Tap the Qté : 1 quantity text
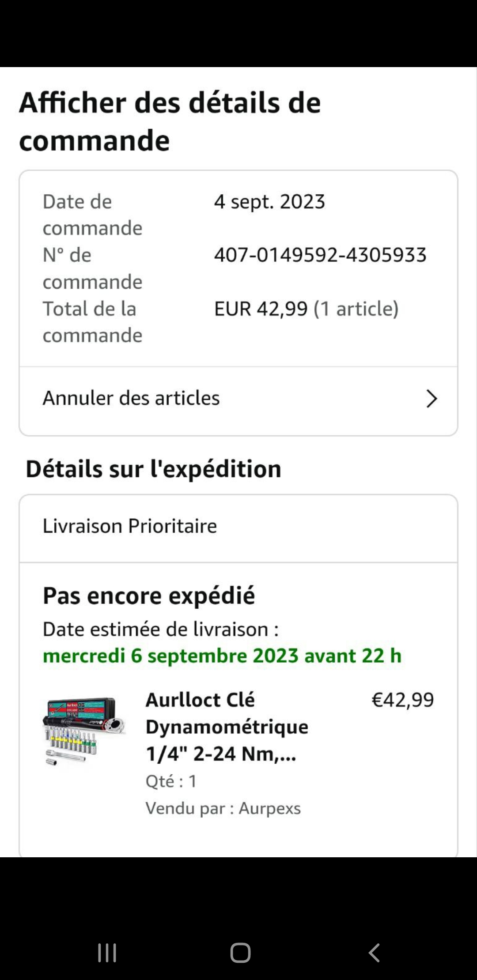Screen dimensions: 477x980 171,781
